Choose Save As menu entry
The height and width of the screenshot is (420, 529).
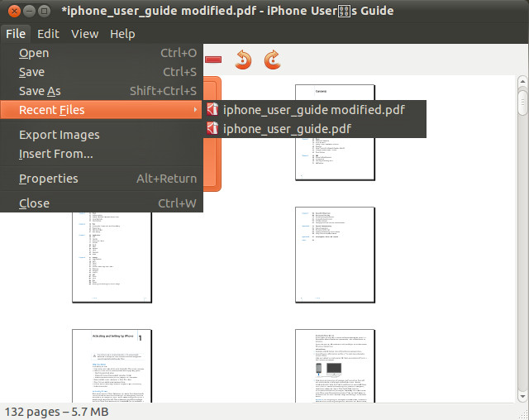[102, 91]
